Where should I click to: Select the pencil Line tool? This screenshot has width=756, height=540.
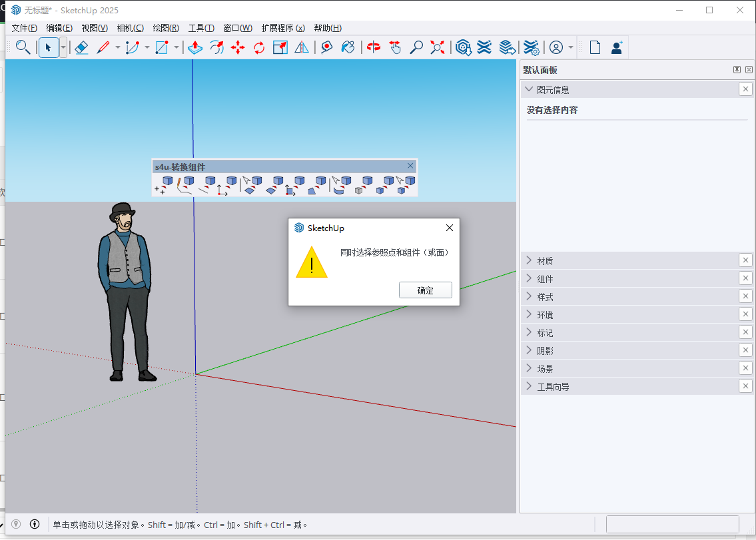[x=103, y=47]
